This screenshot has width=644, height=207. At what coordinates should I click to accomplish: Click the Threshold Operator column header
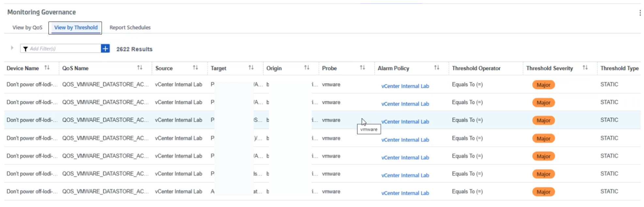point(476,68)
